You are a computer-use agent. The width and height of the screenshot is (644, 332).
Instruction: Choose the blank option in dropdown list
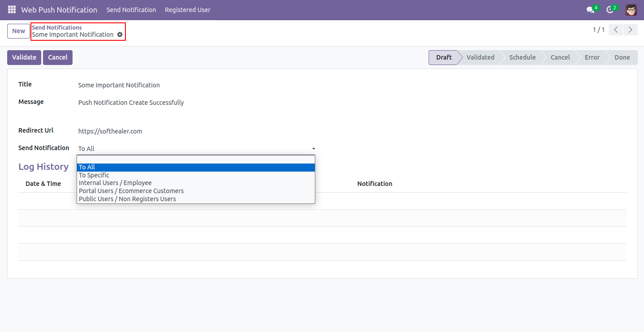tap(196, 160)
